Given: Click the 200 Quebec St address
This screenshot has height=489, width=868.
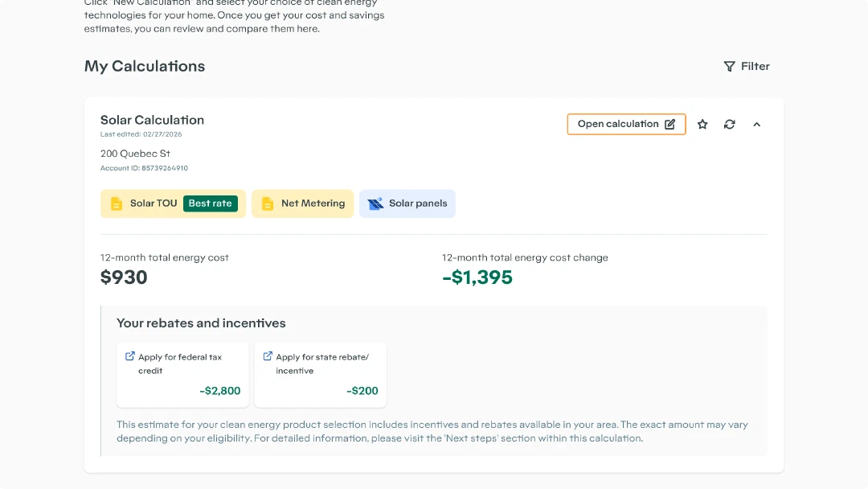Looking at the screenshot, I should [x=135, y=154].
